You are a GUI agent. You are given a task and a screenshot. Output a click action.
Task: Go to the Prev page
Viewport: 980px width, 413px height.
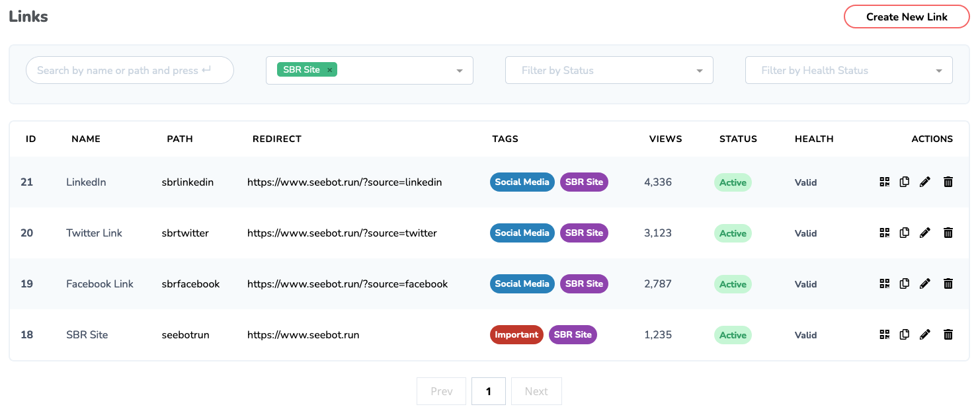click(441, 391)
